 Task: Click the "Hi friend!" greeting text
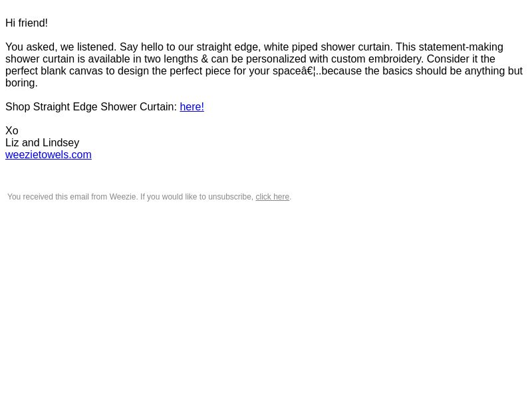27,23
